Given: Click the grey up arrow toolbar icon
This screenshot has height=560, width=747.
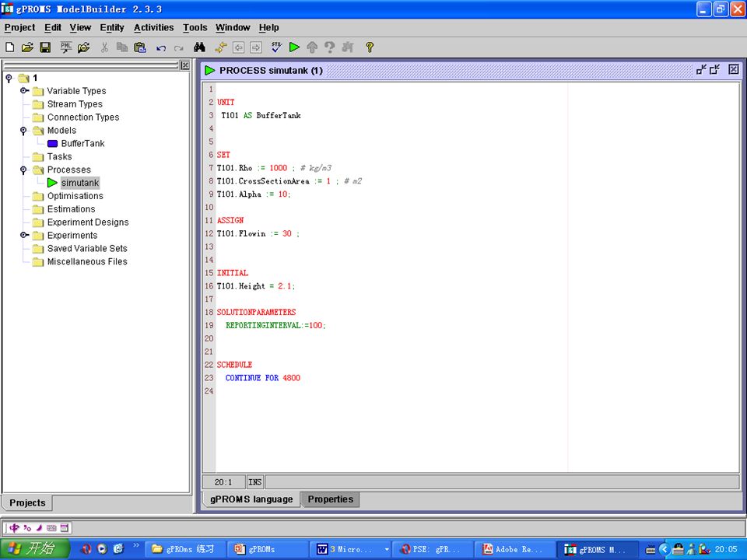Looking at the screenshot, I should click(312, 47).
